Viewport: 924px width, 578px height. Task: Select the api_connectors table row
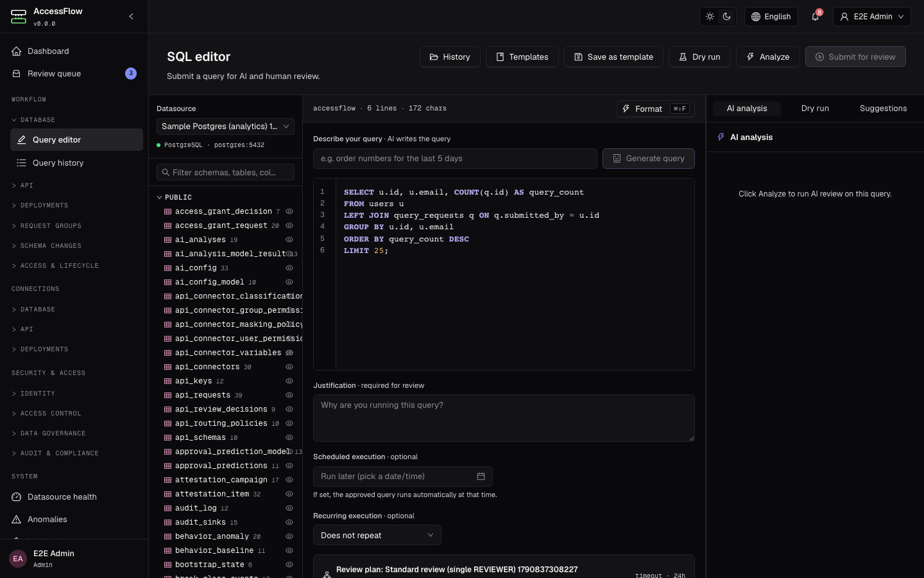[x=225, y=367]
